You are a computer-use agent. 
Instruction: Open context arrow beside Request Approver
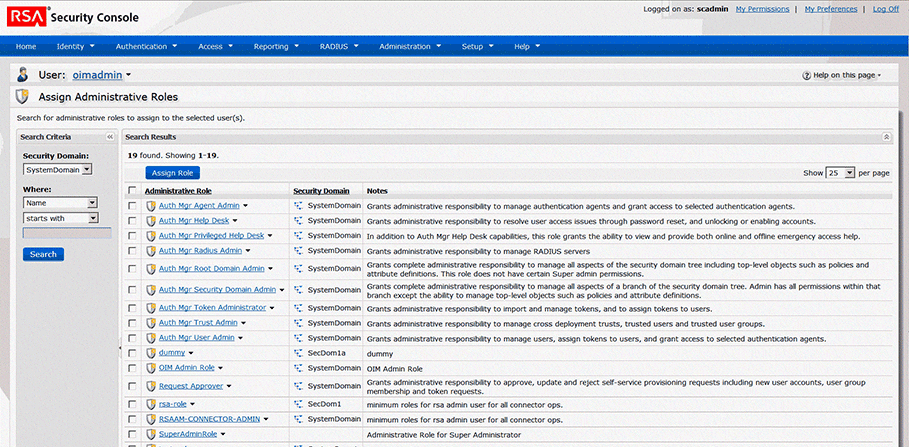pos(229,386)
